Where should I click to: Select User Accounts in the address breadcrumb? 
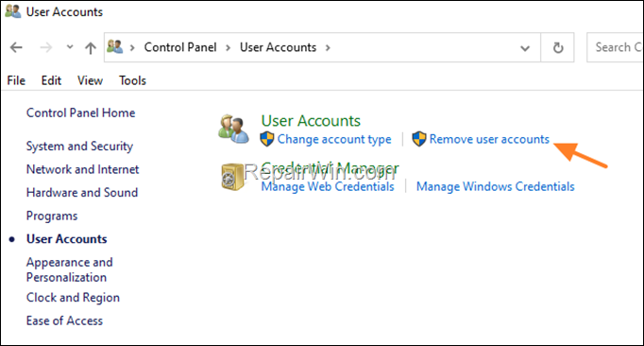pyautogui.click(x=278, y=47)
